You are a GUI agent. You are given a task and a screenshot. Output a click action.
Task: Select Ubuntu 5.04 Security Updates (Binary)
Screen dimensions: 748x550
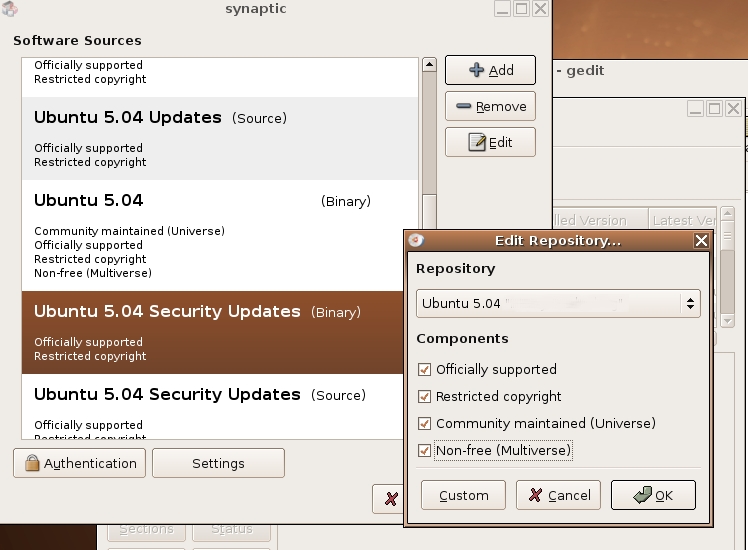point(220,330)
